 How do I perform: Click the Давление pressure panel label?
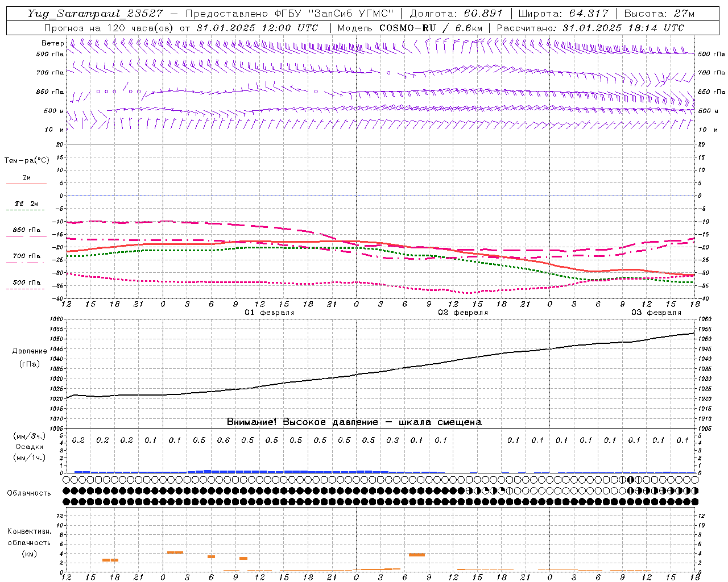(30, 351)
